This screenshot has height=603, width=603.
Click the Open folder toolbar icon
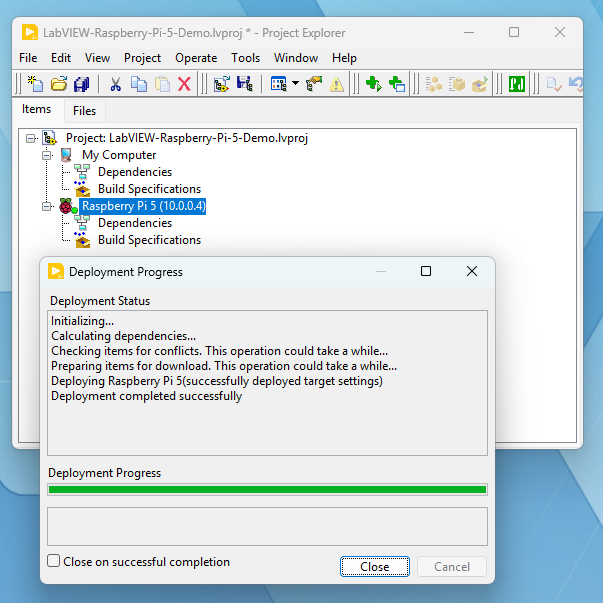point(58,84)
